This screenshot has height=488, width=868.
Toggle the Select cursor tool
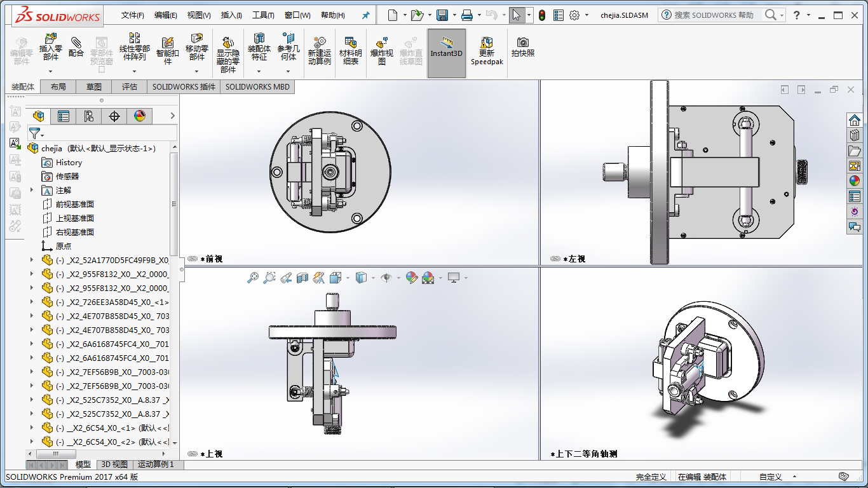517,15
